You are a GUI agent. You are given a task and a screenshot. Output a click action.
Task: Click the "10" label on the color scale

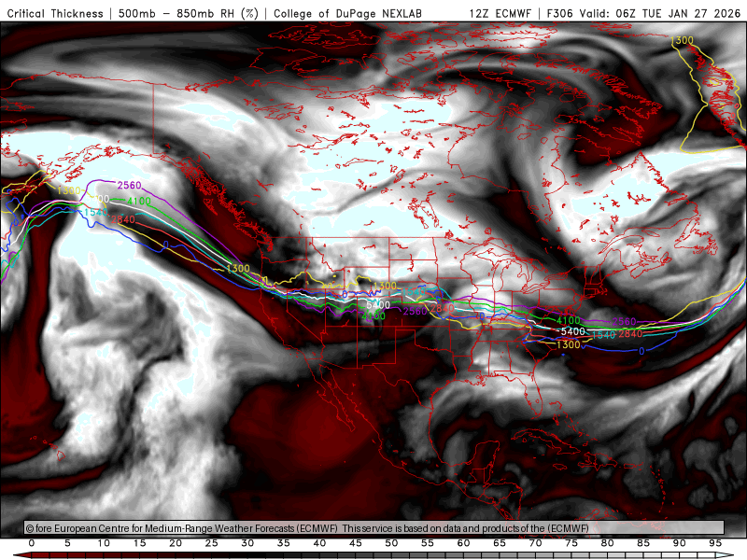(104, 543)
